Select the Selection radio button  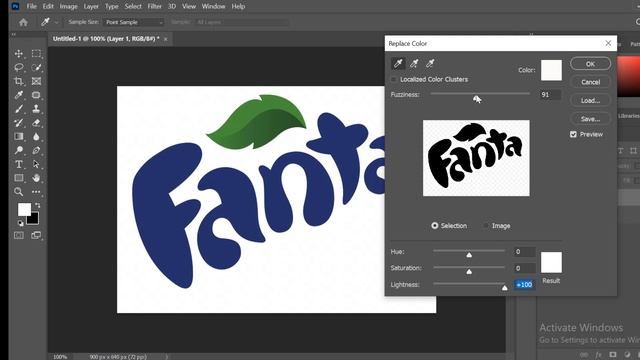[x=435, y=226]
